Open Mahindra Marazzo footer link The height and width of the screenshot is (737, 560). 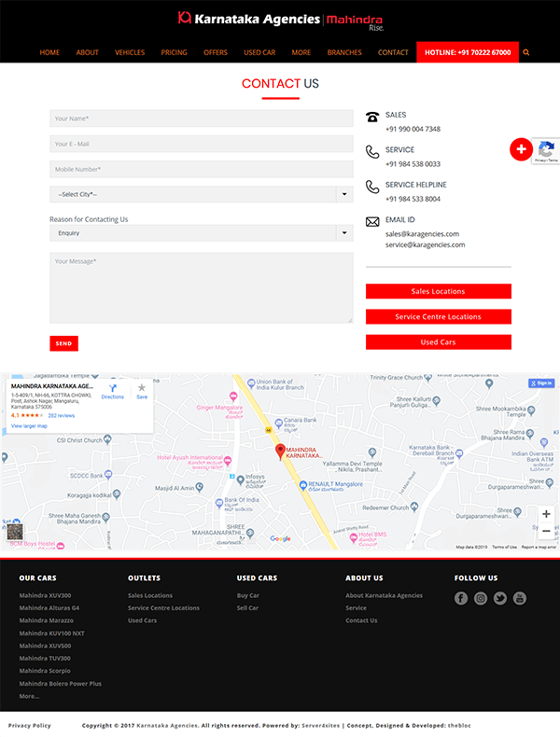click(46, 620)
